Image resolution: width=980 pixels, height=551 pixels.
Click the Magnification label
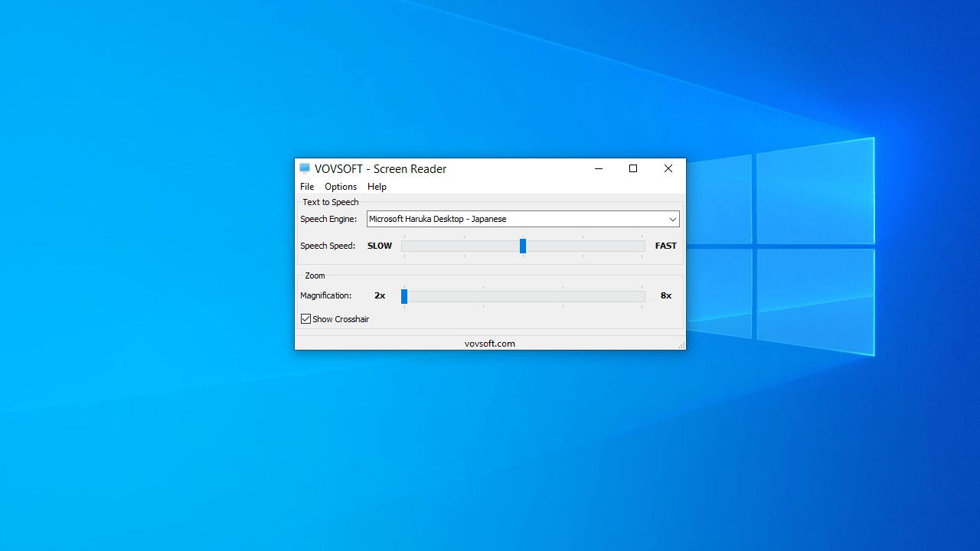(x=326, y=295)
